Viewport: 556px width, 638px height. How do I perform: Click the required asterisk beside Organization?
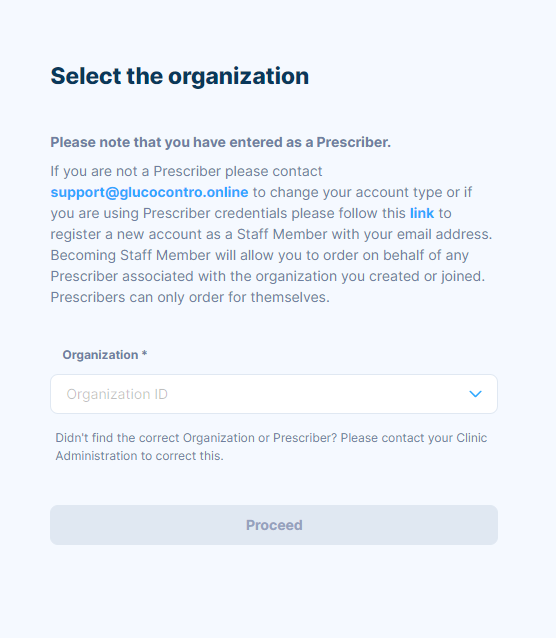144,353
